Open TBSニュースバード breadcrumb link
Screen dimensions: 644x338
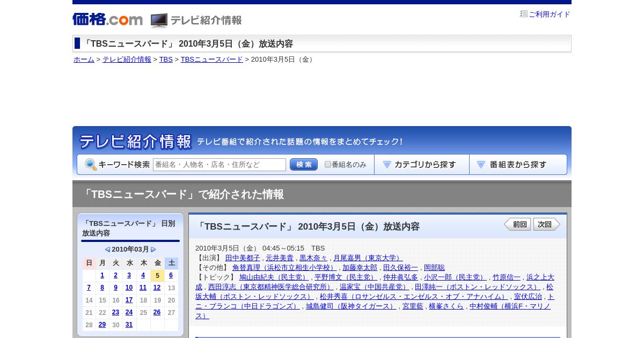(211, 60)
